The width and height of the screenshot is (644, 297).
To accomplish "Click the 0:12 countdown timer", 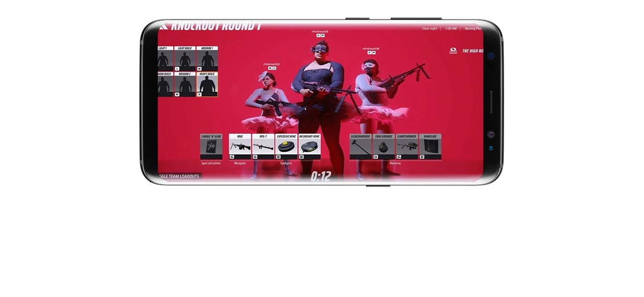I will click(x=320, y=176).
